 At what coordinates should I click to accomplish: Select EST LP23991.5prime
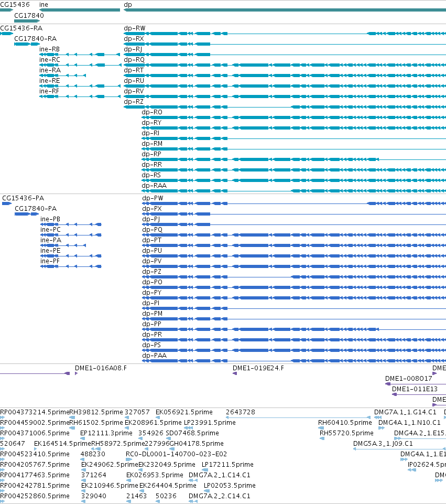point(210,423)
